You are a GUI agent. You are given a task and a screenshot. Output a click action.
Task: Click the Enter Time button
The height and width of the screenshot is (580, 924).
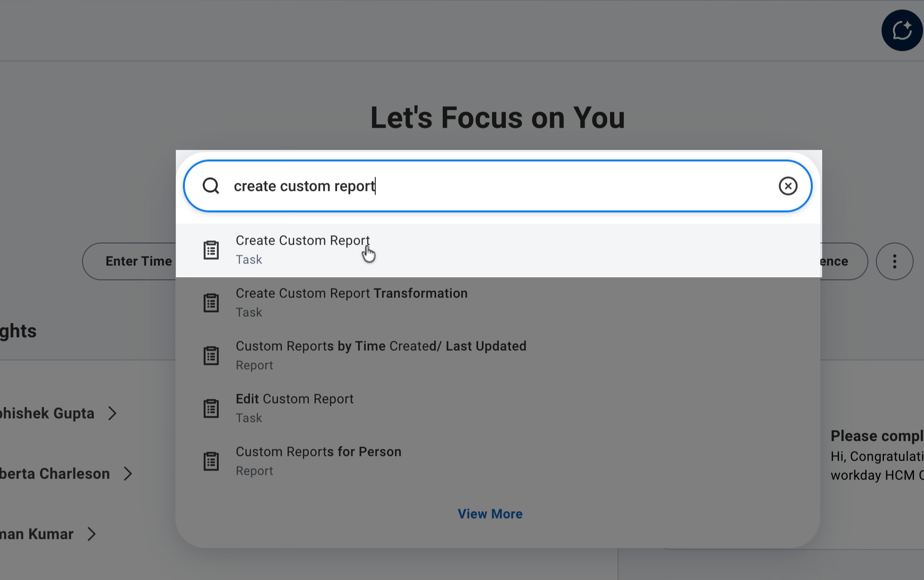(x=130, y=261)
